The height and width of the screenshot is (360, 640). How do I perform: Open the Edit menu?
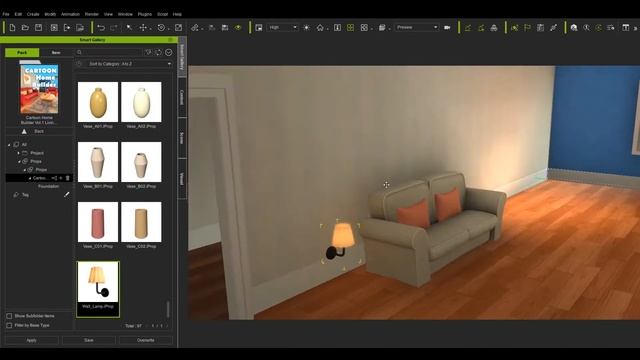(x=18, y=14)
